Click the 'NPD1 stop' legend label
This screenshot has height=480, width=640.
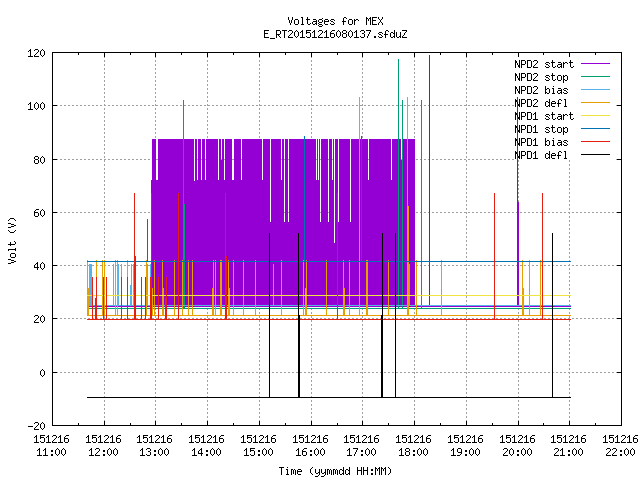pyautogui.click(x=541, y=129)
